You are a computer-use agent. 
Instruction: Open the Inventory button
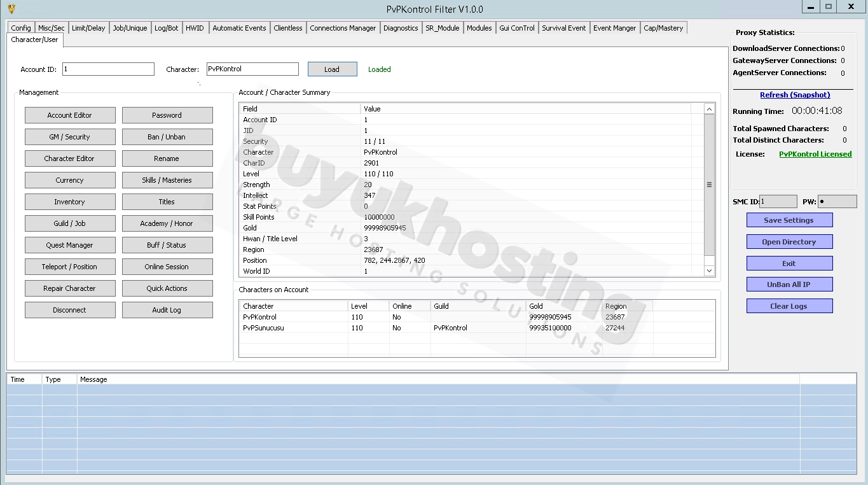tap(70, 202)
